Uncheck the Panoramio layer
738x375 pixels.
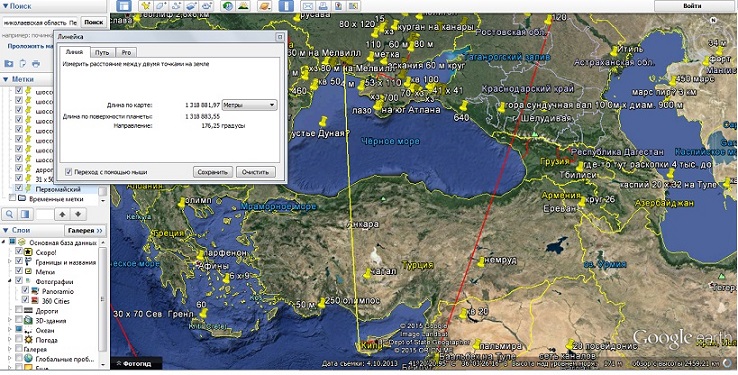(25, 291)
